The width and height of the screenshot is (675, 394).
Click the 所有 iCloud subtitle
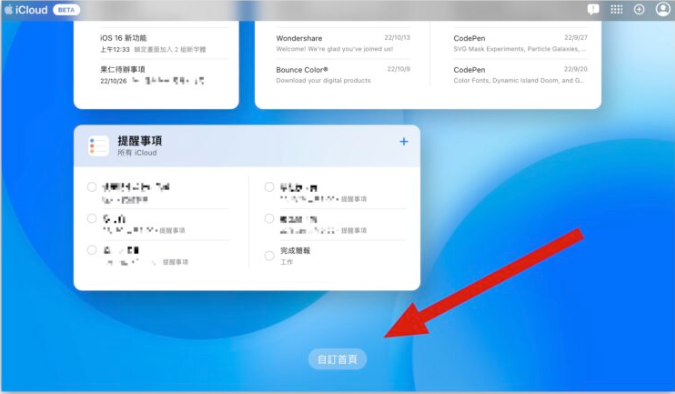(137, 153)
